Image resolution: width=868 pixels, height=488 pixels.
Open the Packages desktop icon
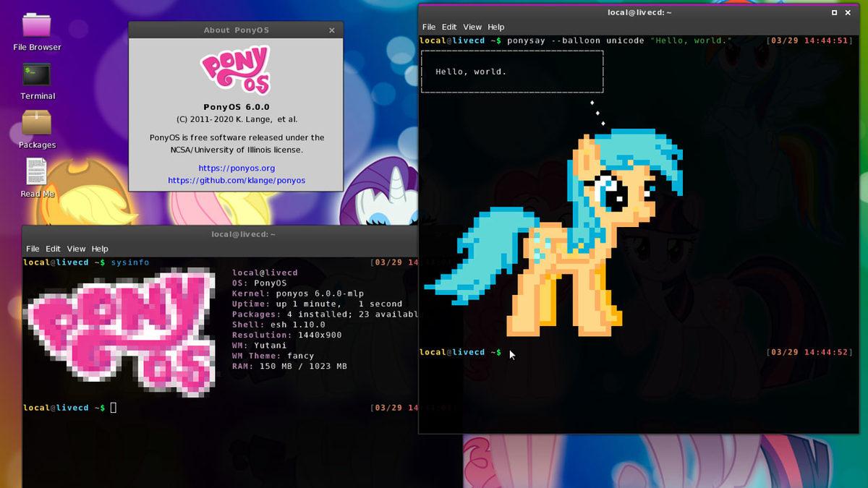[37, 124]
